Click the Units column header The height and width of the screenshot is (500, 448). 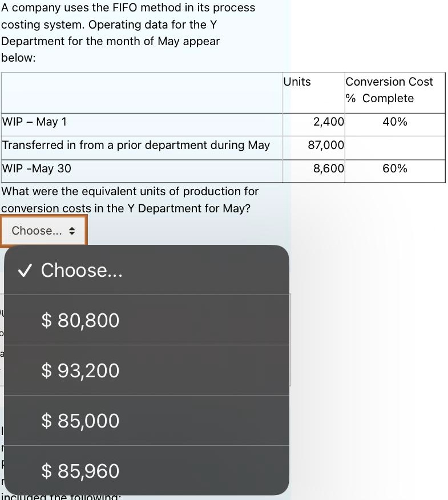(x=297, y=82)
